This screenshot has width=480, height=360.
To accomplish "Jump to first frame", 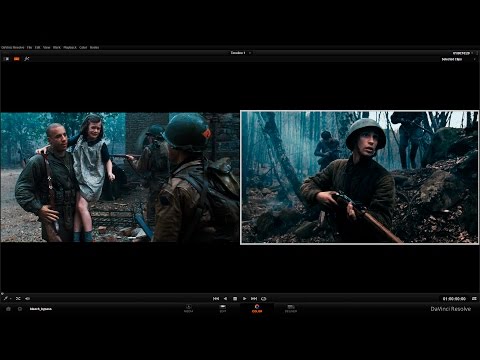I will (216, 299).
